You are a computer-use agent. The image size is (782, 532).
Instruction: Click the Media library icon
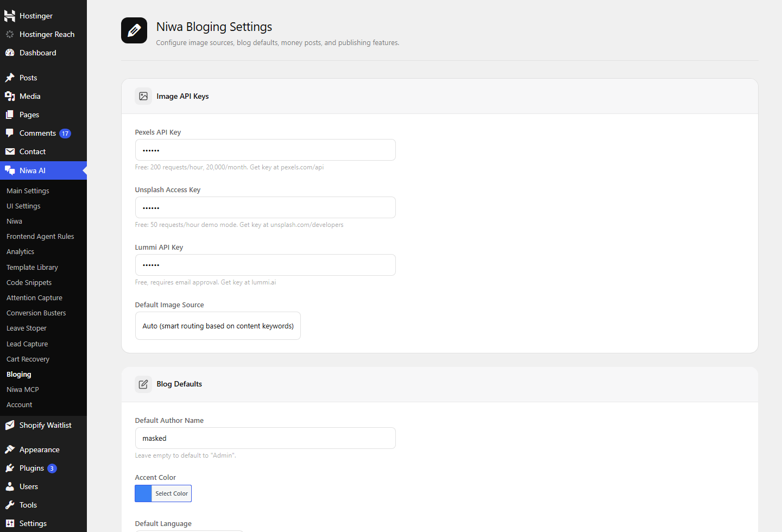pyautogui.click(x=10, y=96)
